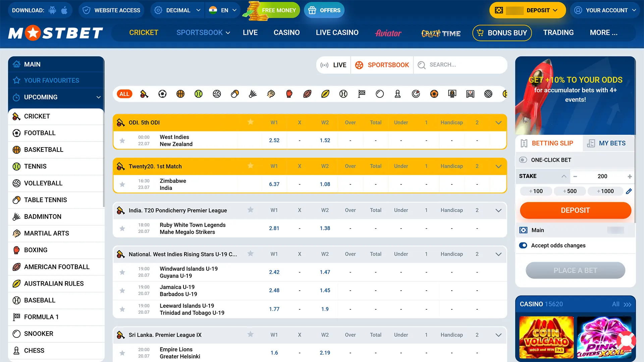Add +500 to the stake

pyautogui.click(x=570, y=191)
